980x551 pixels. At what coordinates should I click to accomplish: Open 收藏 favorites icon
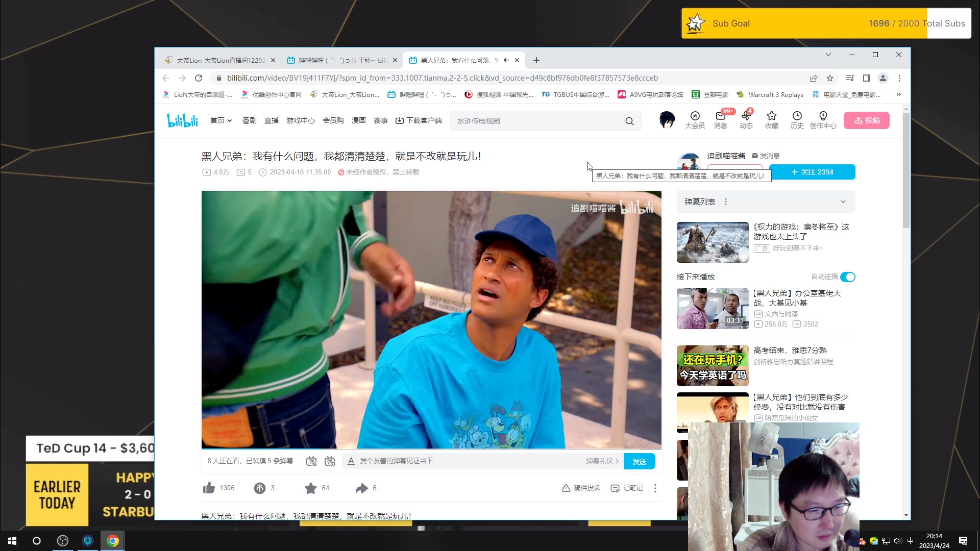click(771, 120)
